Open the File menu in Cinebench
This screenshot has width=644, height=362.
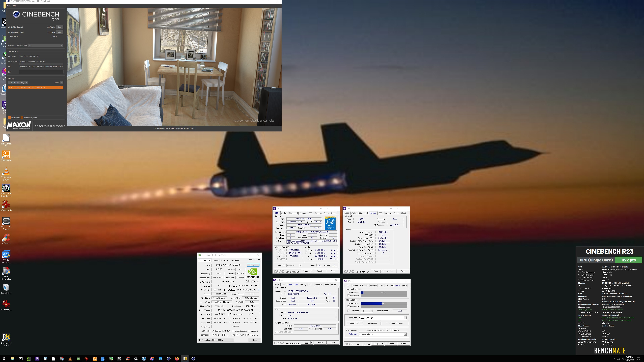click(x=9, y=6)
